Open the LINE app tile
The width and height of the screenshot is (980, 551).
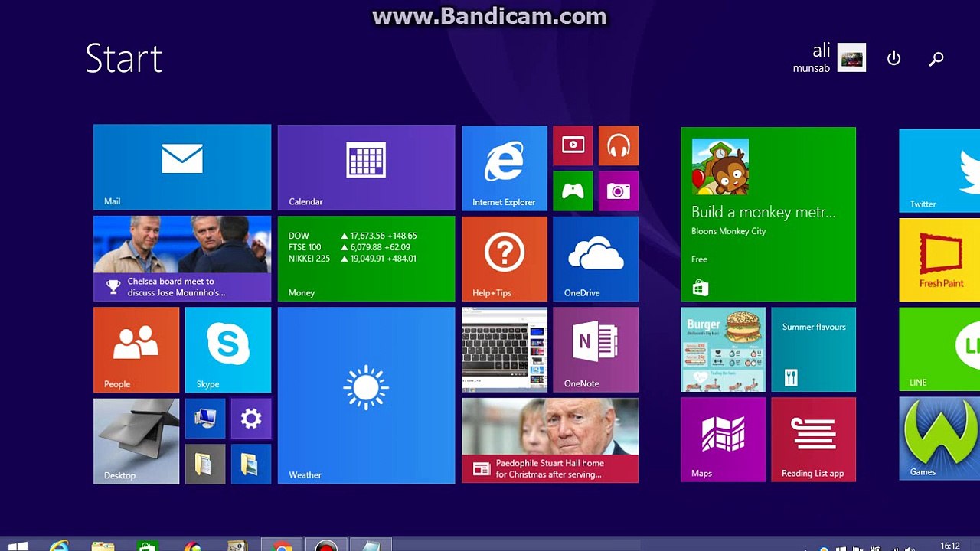pos(939,349)
